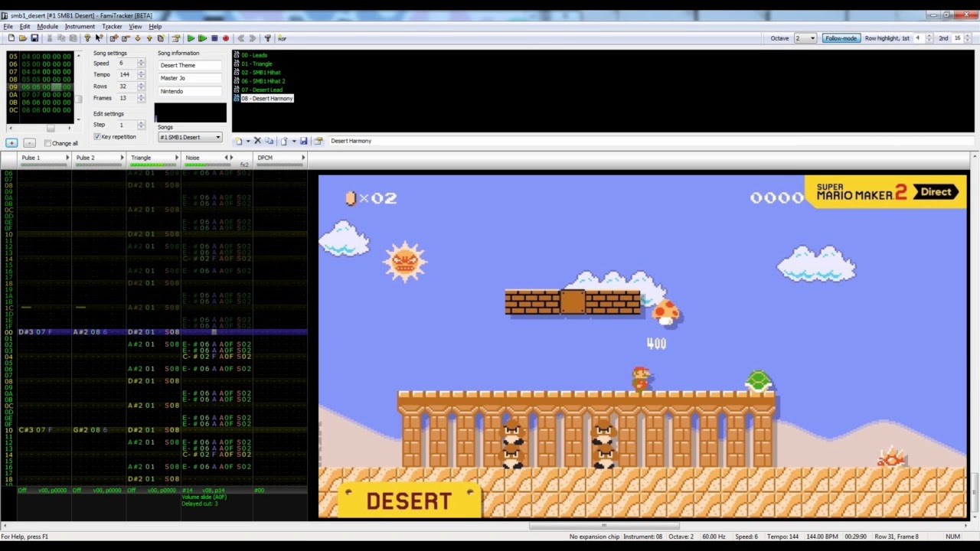
Task: Adjust 2nd row highlight spinner
Action: point(968,38)
